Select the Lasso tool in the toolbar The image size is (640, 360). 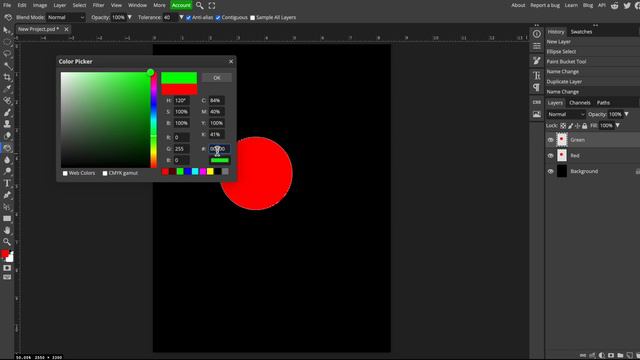pos(7,54)
